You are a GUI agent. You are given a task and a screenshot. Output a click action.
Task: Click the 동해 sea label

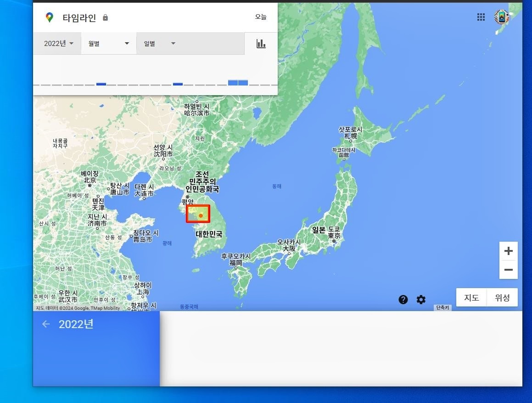277,186
